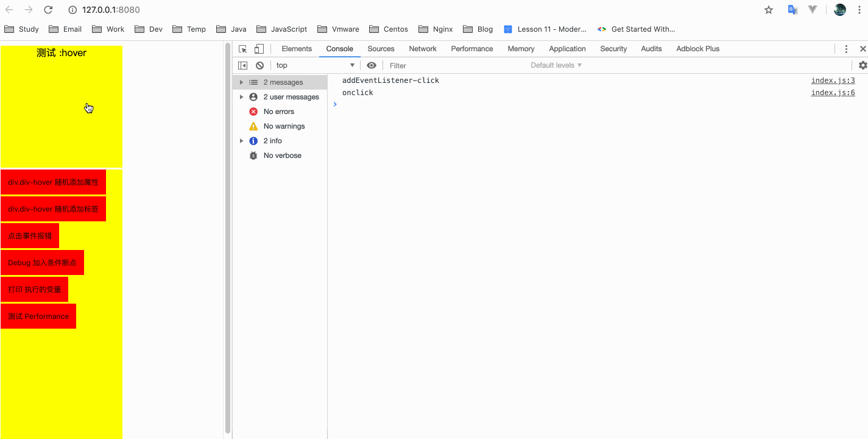Open the top context dropdown
The height and width of the screenshot is (439, 868).
tap(316, 65)
